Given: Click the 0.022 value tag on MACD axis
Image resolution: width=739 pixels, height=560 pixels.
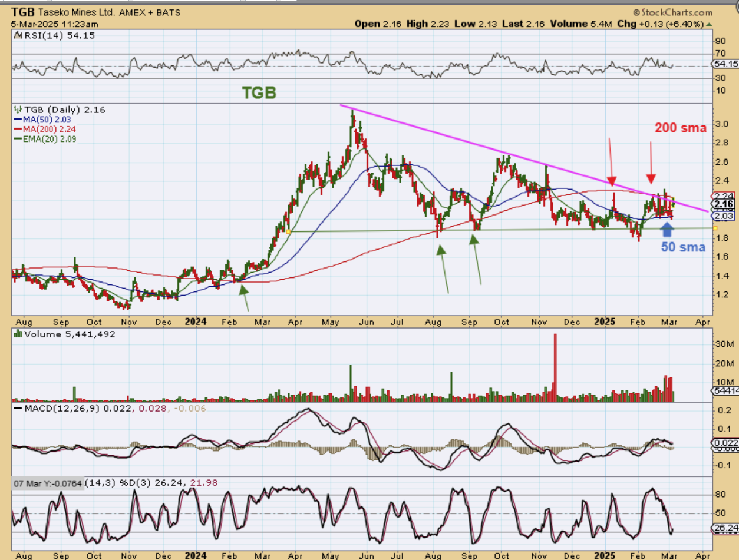Looking at the screenshot, I should click(724, 443).
